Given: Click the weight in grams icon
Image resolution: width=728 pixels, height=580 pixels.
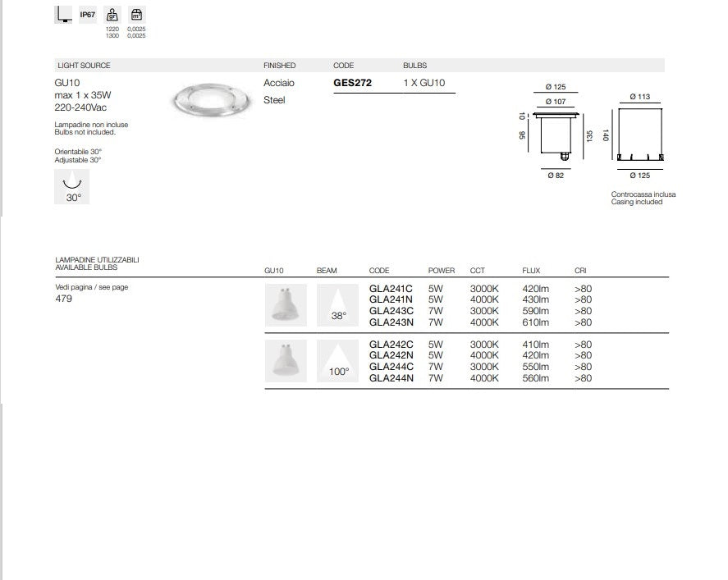Looking at the screenshot, I should point(113,14).
